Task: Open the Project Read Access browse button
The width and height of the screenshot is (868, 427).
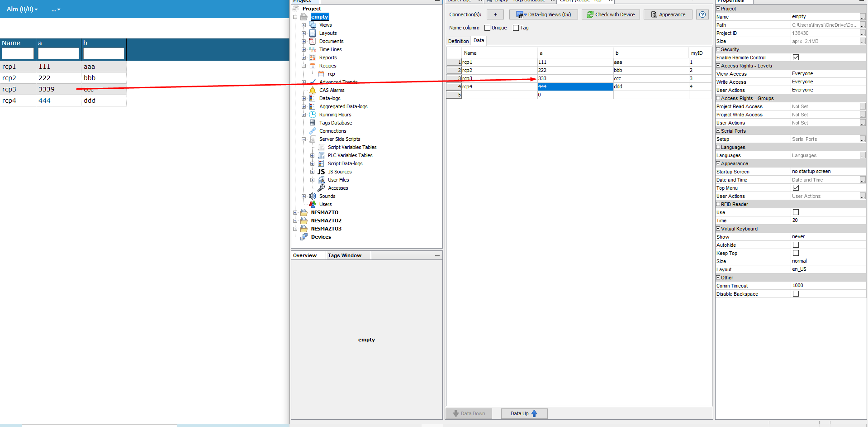Action: point(863,106)
